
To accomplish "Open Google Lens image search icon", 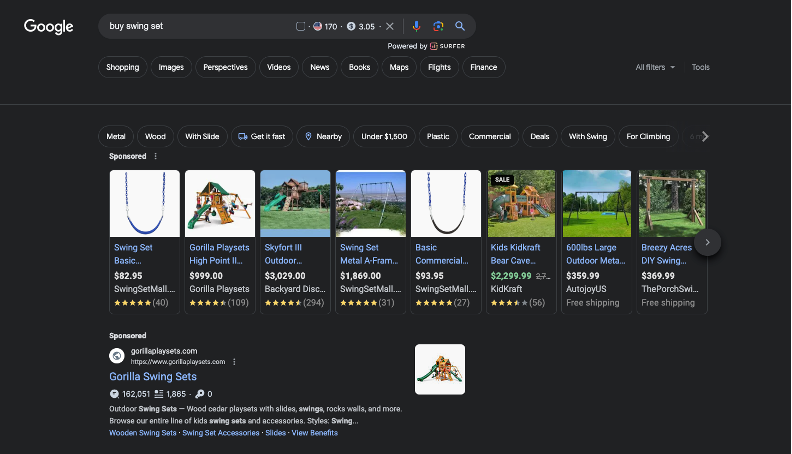I will (x=438, y=26).
